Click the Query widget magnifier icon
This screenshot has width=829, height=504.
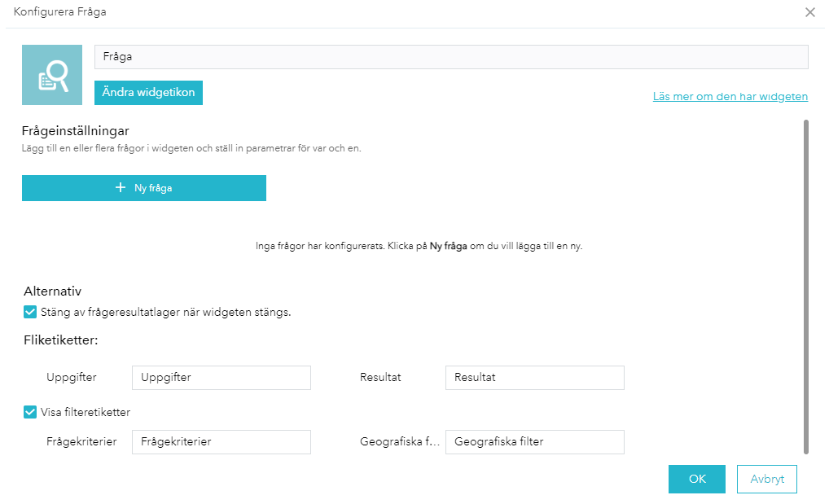point(52,75)
